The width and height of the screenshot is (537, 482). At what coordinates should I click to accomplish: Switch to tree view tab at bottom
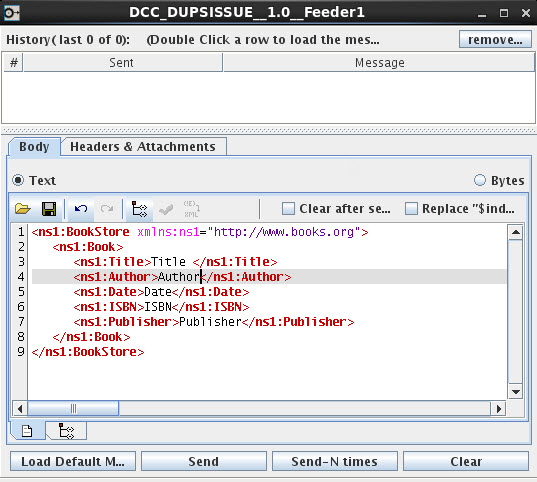pyautogui.click(x=66, y=431)
